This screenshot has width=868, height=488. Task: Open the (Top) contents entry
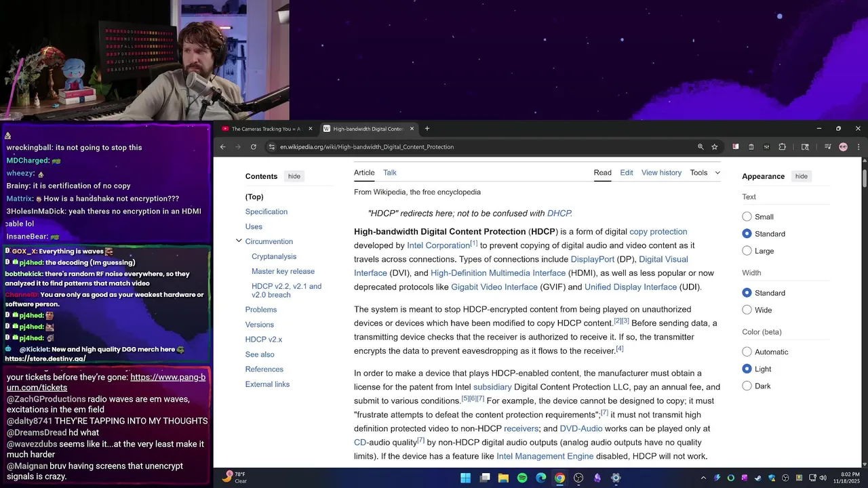[x=254, y=197]
